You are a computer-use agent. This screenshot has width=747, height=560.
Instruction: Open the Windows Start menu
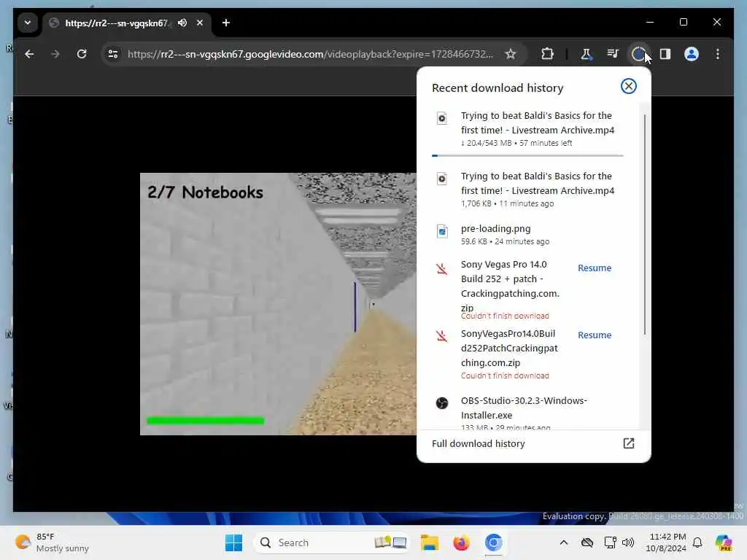tap(233, 542)
